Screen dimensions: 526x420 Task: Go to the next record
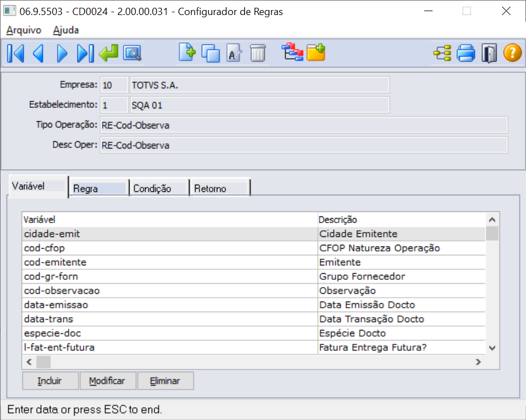62,53
